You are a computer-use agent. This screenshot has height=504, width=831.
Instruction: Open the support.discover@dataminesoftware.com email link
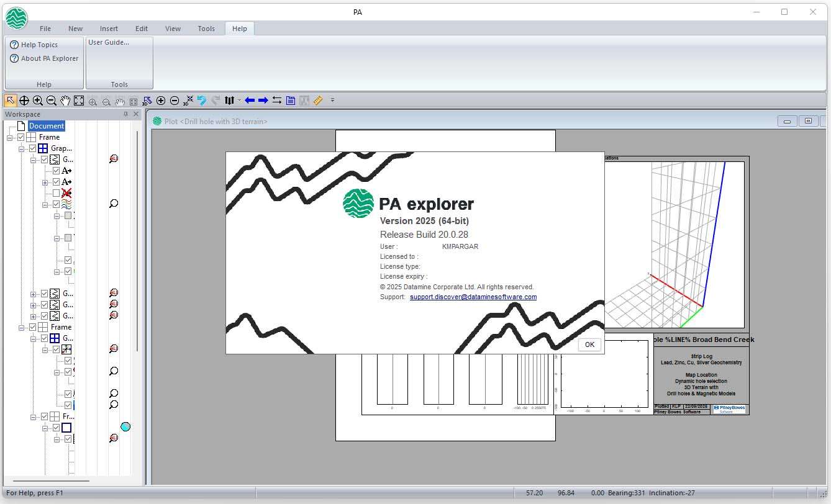[473, 297]
